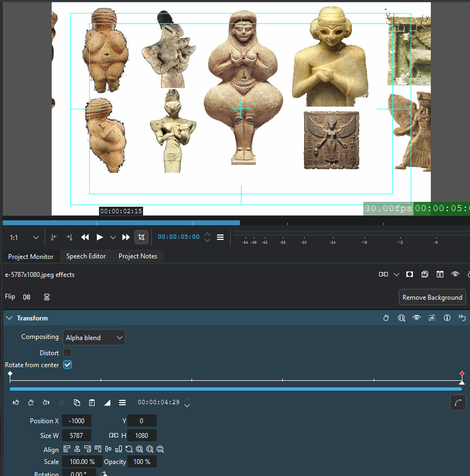Toggle the monitor edit mode crop icon
Image resolution: width=470 pixels, height=476 pixels.
[141, 237]
